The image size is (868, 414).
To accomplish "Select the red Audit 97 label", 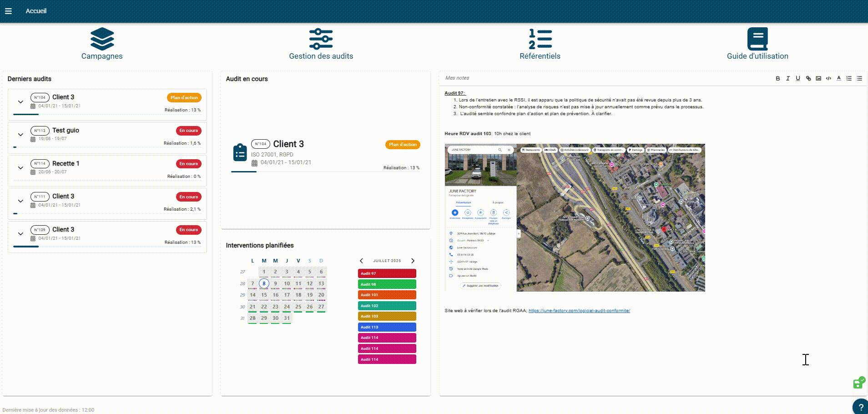I will [x=387, y=273].
